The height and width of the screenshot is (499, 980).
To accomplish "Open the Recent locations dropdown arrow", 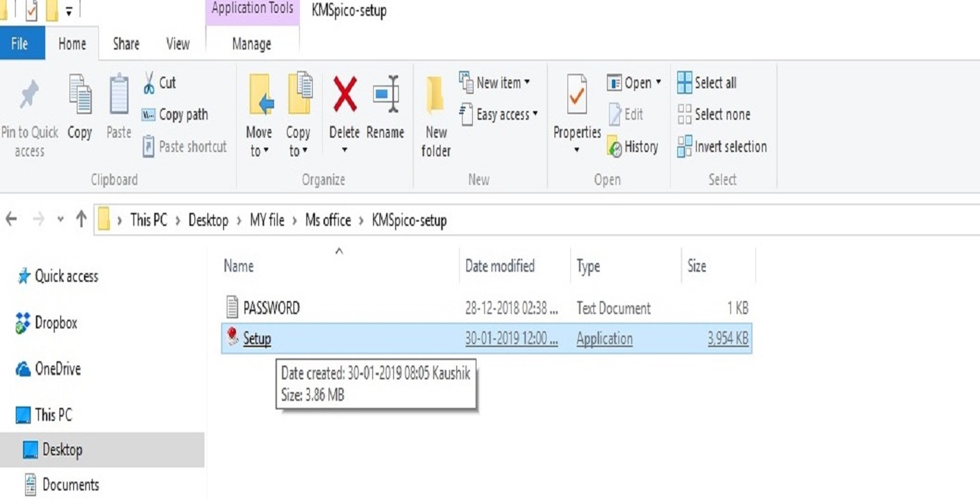I will (x=60, y=219).
